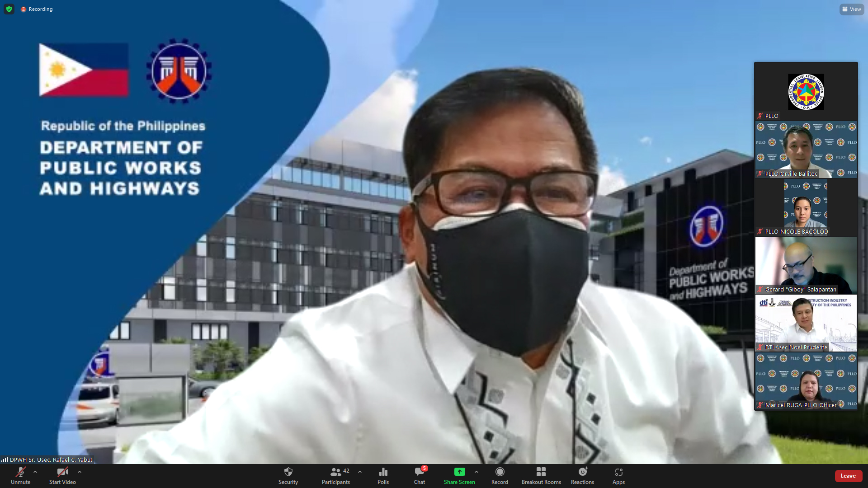Click the red chat notification badge
868x488 pixels.
point(425,468)
